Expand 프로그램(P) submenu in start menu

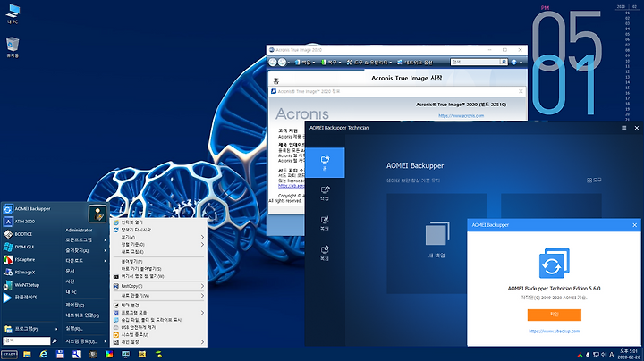pos(30,329)
